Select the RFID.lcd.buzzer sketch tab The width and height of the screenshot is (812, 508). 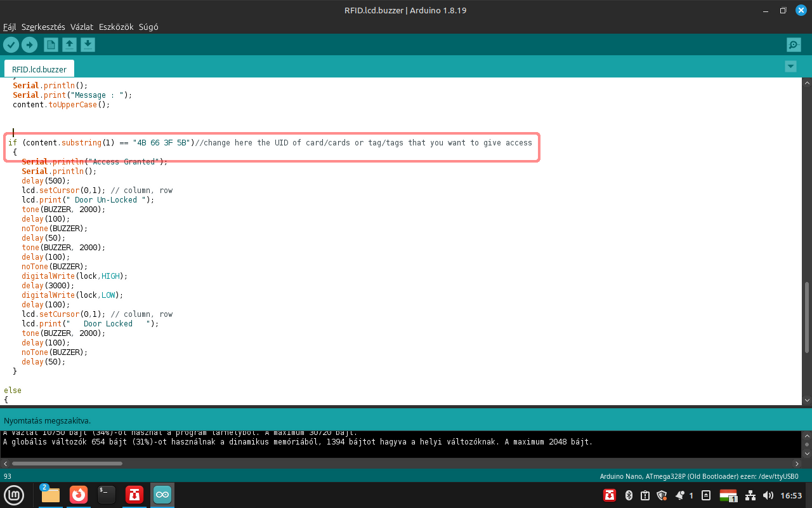coord(39,69)
